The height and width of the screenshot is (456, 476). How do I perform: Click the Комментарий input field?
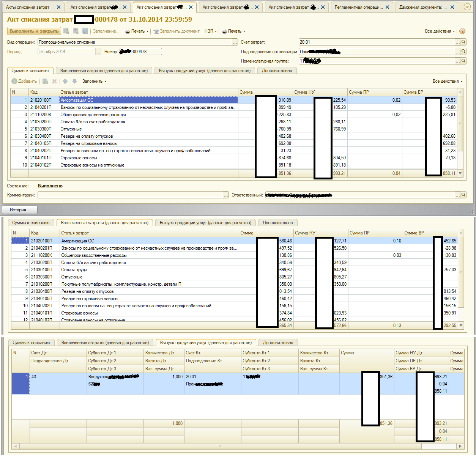[x=130, y=195]
